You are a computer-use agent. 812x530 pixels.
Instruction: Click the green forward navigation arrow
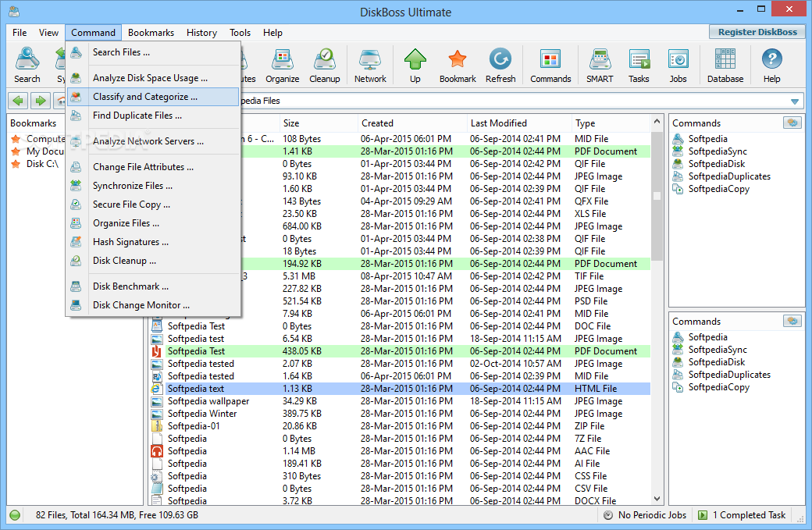click(41, 101)
